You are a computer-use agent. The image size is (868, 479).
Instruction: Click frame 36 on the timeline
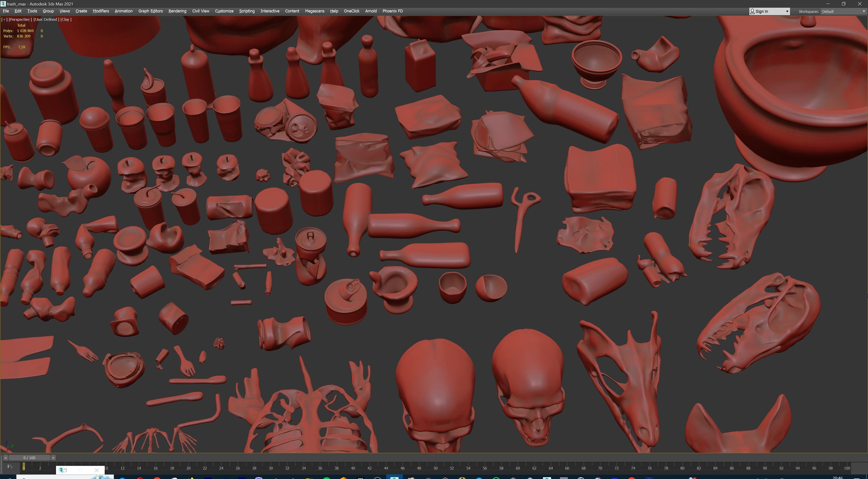[x=320, y=468]
